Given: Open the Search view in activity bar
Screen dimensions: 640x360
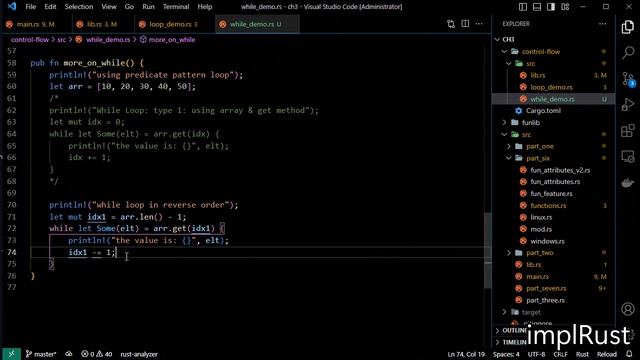Looking at the screenshot, I should 628,53.
